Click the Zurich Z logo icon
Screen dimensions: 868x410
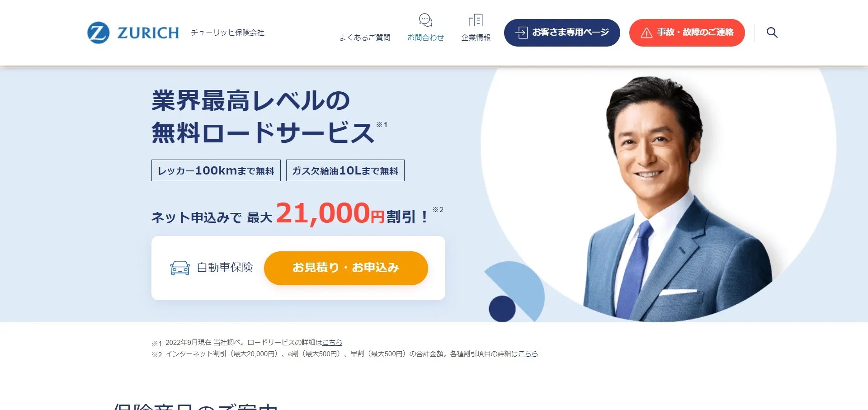pos(98,33)
